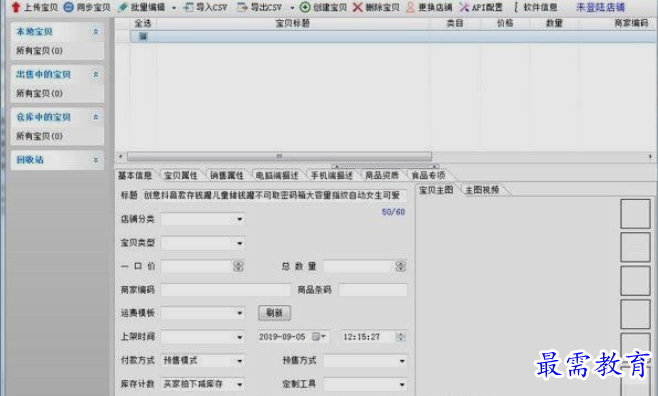Click the time spinner beside 12:15:27

click(x=401, y=337)
